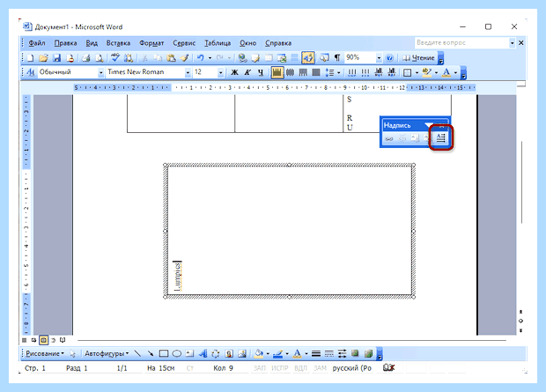546x392 pixels.
Task: Open the Рисование drawing menu
Action: [x=45, y=353]
